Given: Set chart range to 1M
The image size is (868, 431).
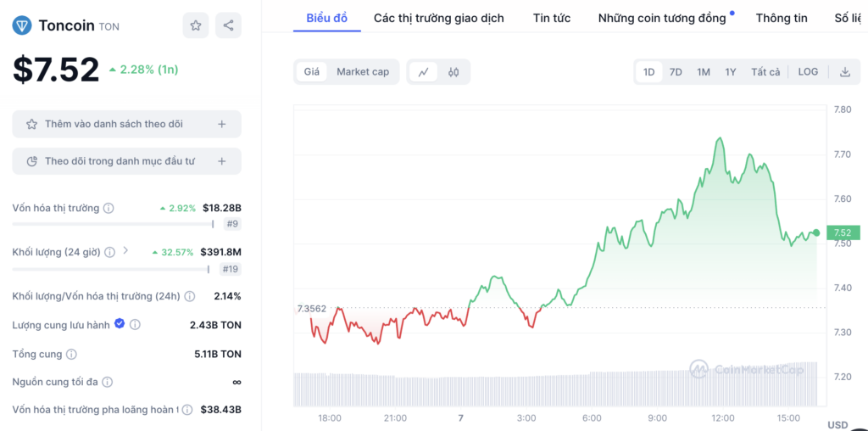Looking at the screenshot, I should tap(703, 72).
